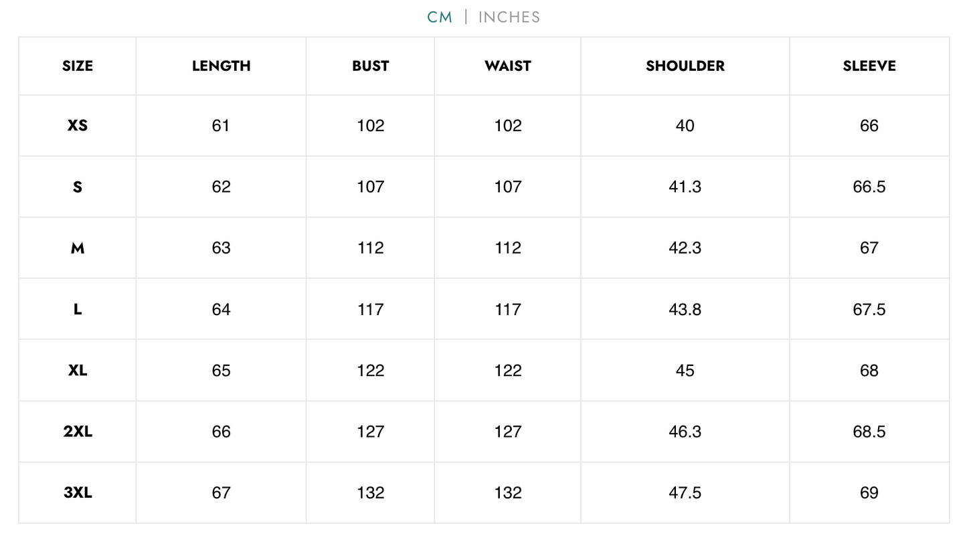Select the CM unit option
The width and height of the screenshot is (967, 560).
[x=440, y=17]
